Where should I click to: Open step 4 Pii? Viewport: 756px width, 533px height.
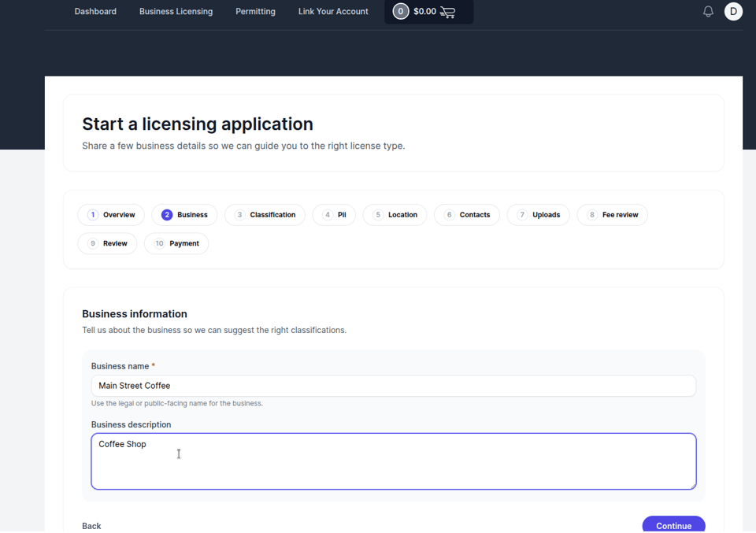tap(334, 215)
